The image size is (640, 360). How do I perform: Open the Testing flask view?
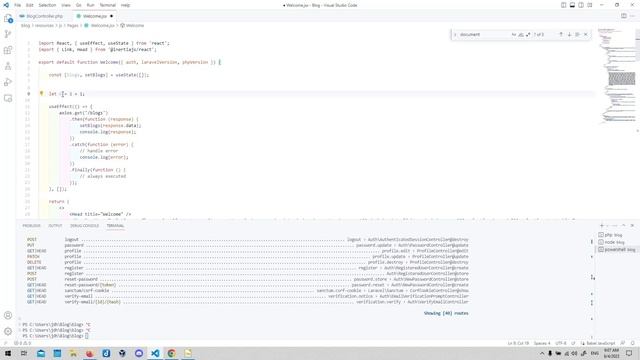[x=8, y=66]
